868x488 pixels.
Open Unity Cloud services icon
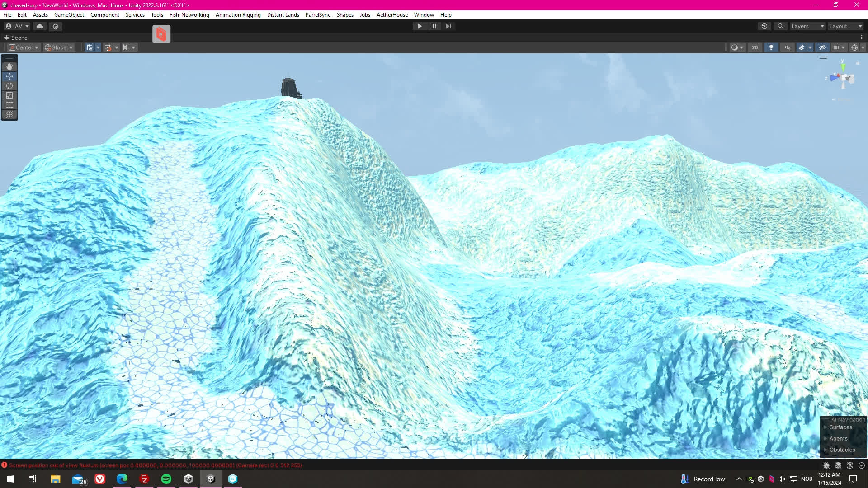tap(40, 26)
